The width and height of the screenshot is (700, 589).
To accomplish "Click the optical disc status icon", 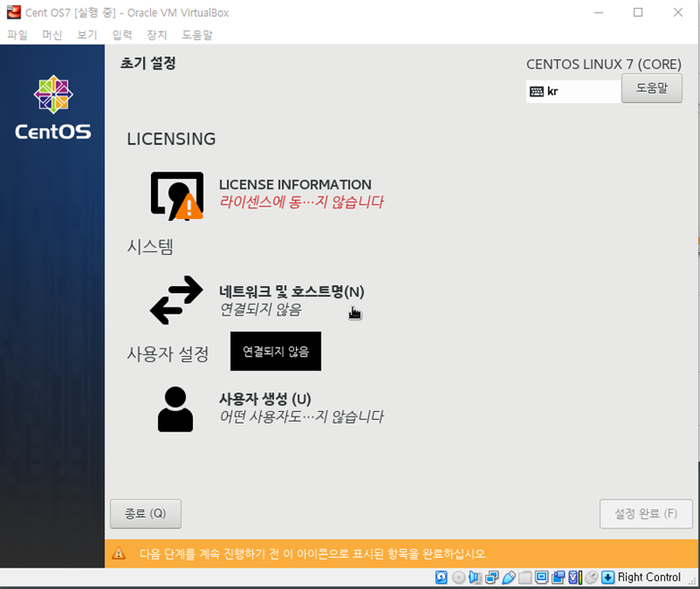I will (x=459, y=577).
